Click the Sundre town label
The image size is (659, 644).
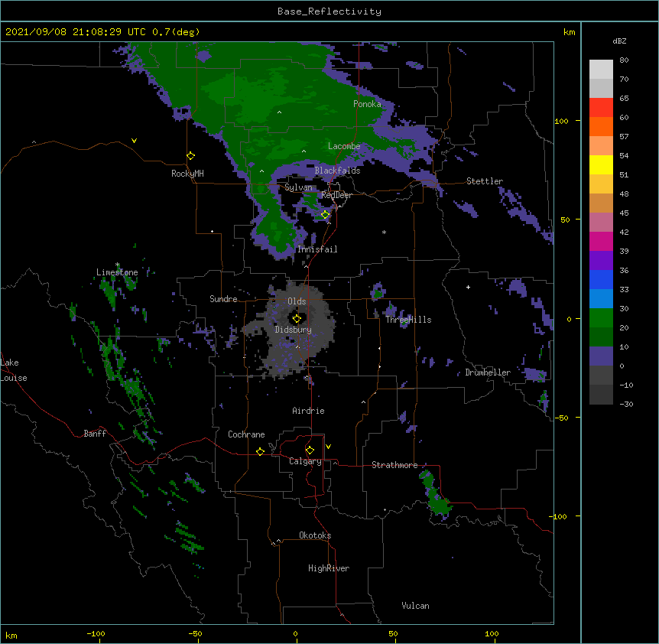point(223,299)
